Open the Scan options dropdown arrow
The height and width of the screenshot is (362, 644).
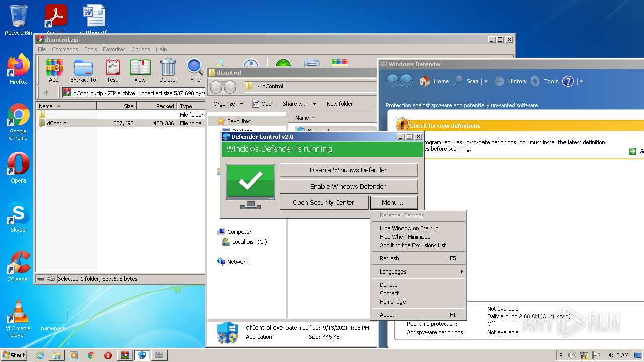486,81
